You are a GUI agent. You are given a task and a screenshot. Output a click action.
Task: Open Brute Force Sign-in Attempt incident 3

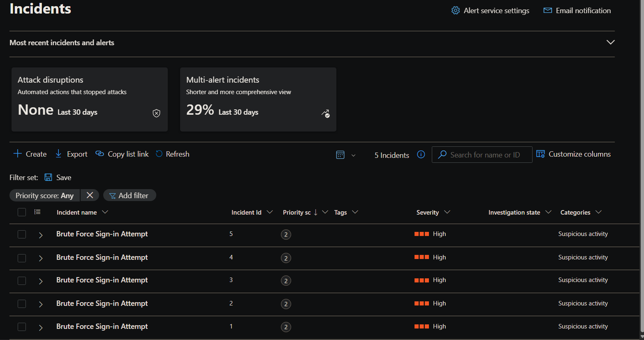(x=102, y=280)
